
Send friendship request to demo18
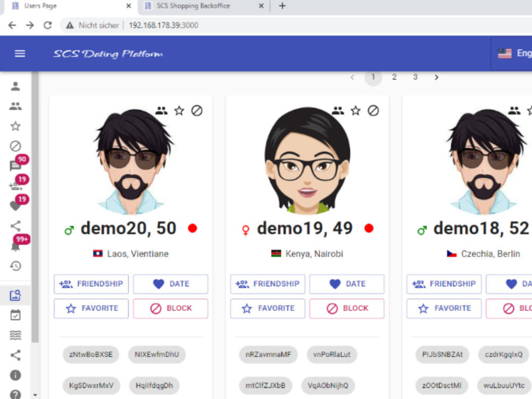tap(444, 284)
